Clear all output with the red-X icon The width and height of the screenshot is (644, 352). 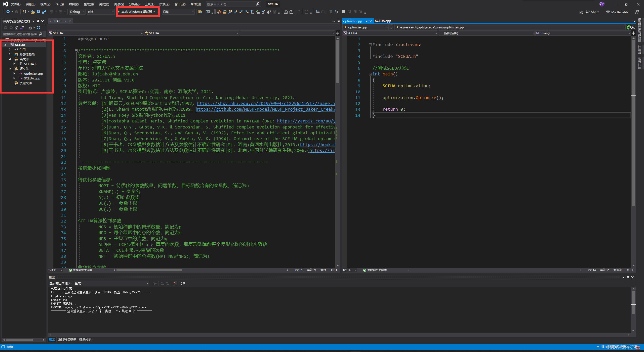coord(175,283)
